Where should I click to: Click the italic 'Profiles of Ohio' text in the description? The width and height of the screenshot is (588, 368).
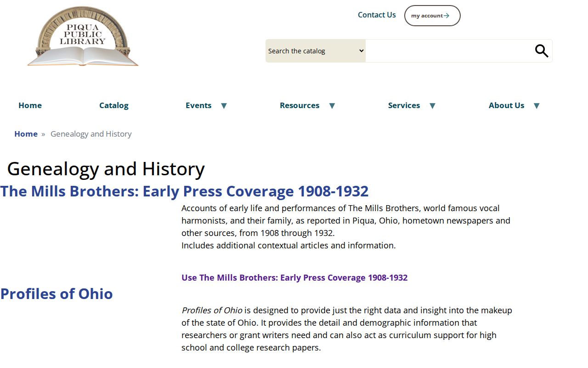click(x=212, y=310)
